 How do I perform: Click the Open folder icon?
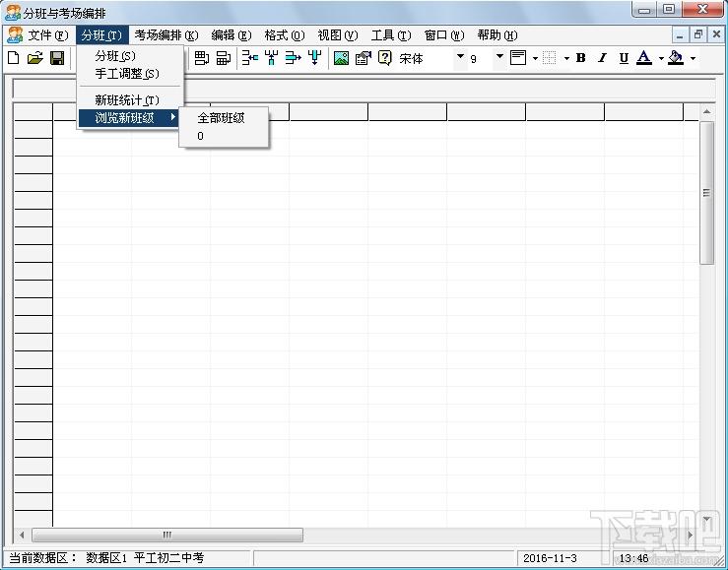tap(34, 58)
